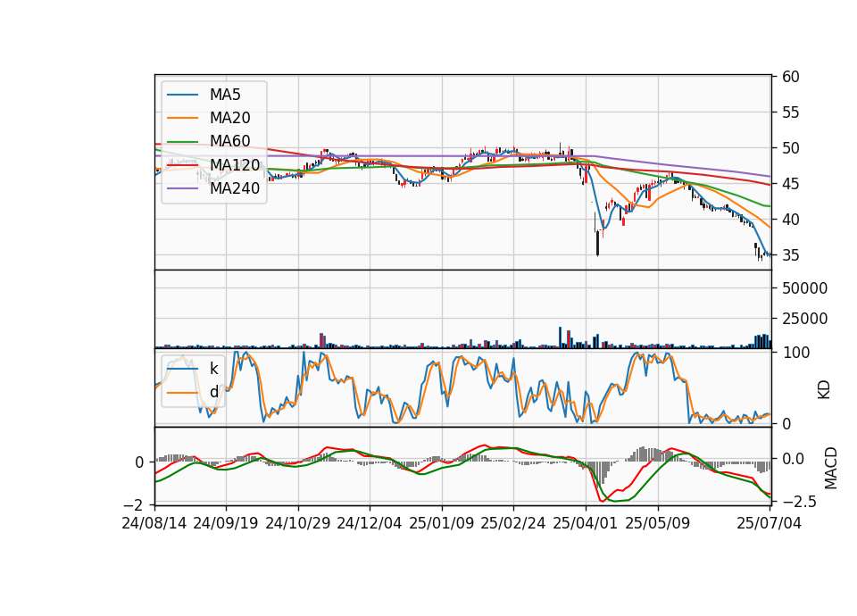Click the 24/09/19 date tick label
Screen dimensions: 857x616
click(226, 523)
